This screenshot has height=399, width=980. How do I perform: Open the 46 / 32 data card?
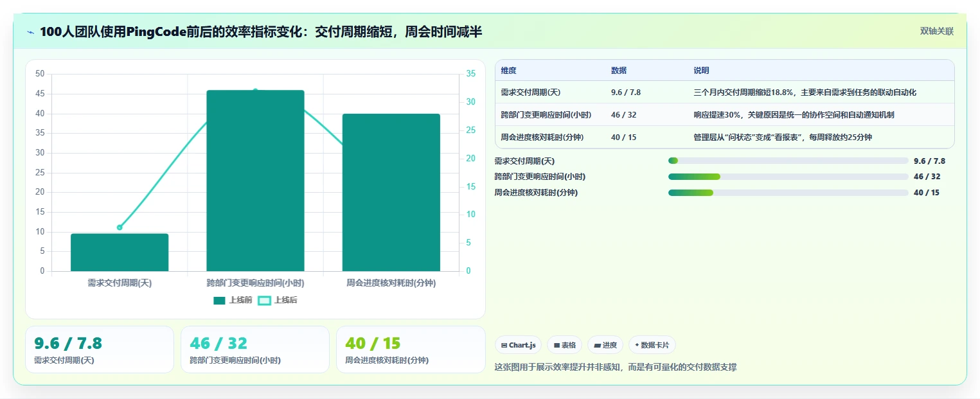[255, 350]
